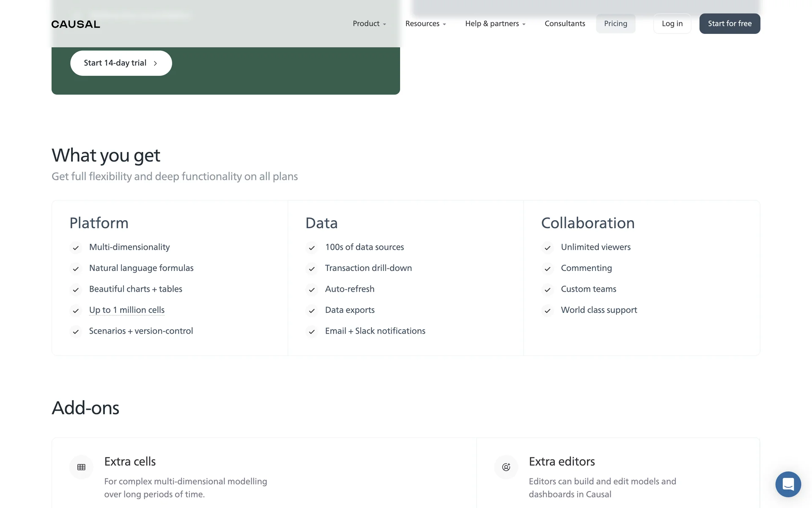Click checkmark next to World class support
The height and width of the screenshot is (508, 812).
(547, 311)
